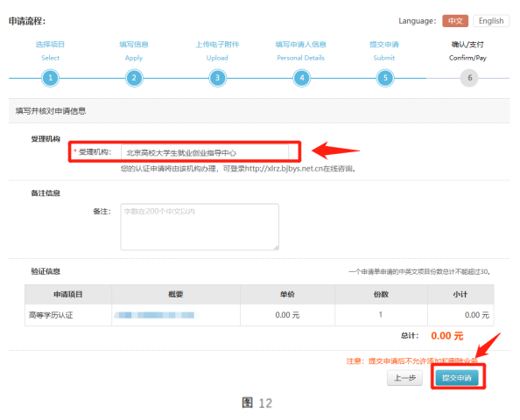520x420 pixels.
Task: Click step 4 circle for Personal Details
Action: click(302, 78)
